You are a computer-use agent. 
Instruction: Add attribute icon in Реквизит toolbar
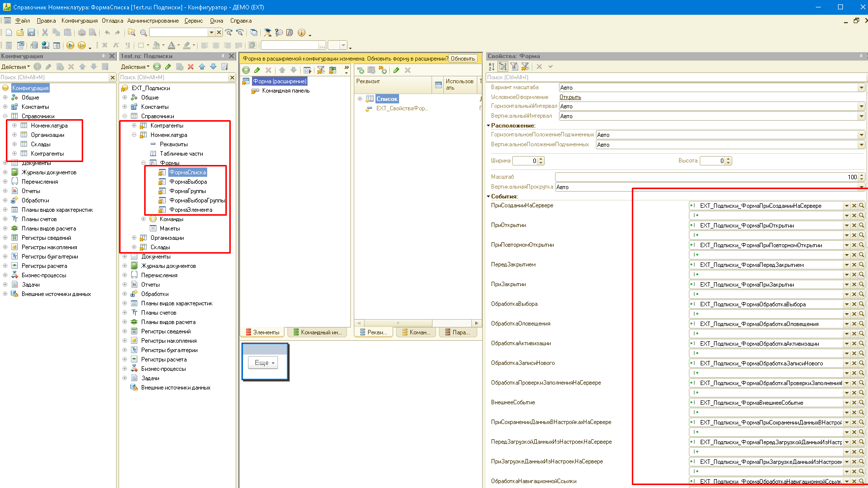[360, 70]
